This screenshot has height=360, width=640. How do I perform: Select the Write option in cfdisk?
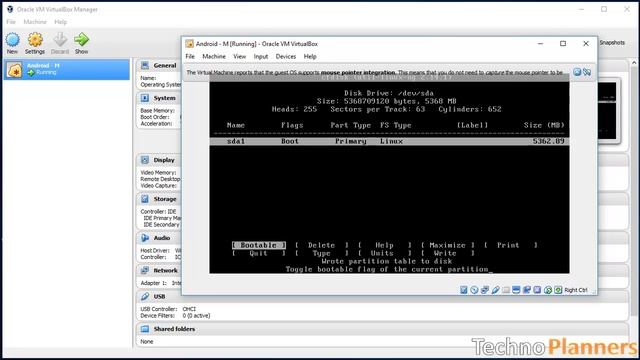tap(447, 253)
